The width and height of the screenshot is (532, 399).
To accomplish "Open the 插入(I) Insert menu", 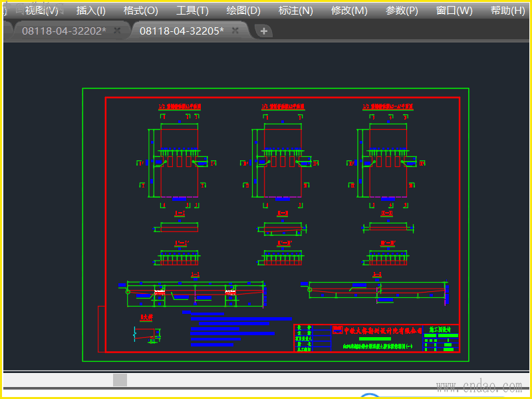I will [x=91, y=11].
